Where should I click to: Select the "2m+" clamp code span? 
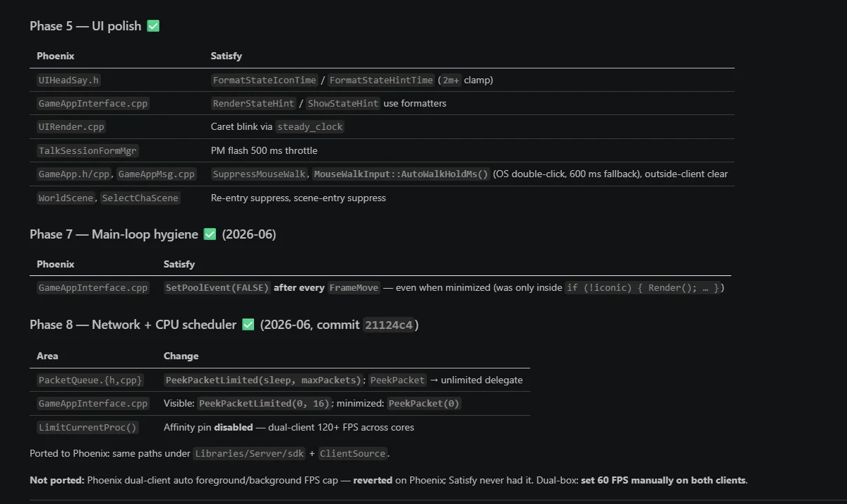(451, 80)
